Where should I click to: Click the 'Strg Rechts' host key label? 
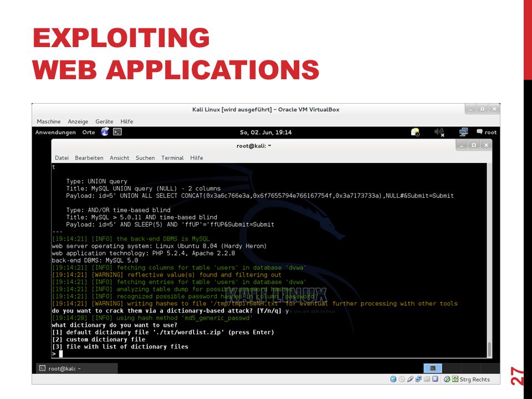click(x=475, y=379)
